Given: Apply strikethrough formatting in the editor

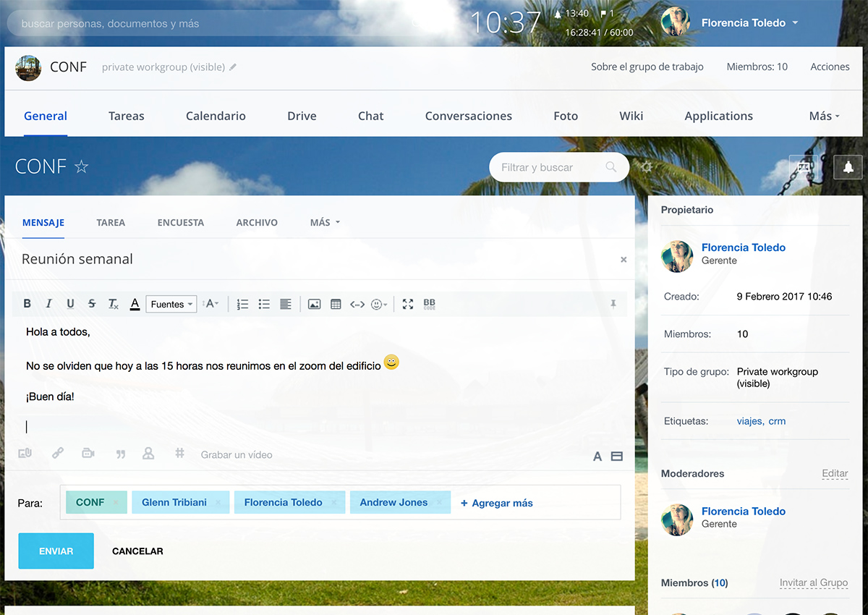Looking at the screenshot, I should (x=92, y=304).
